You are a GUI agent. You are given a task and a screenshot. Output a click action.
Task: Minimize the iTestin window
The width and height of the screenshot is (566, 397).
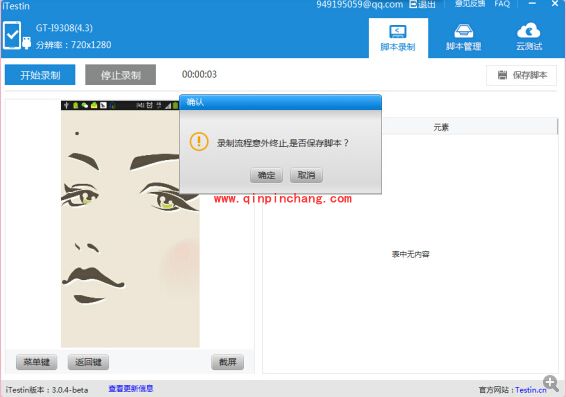point(532,3)
